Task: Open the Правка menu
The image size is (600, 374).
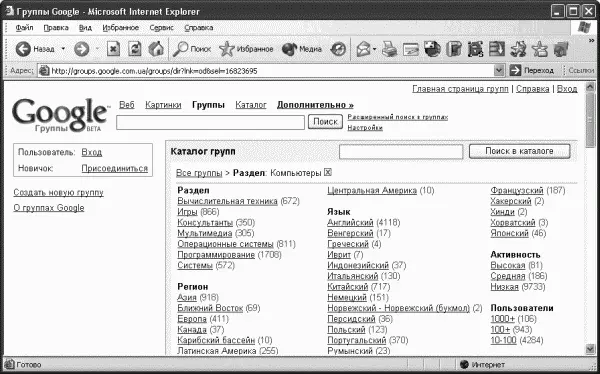Action: (56, 28)
